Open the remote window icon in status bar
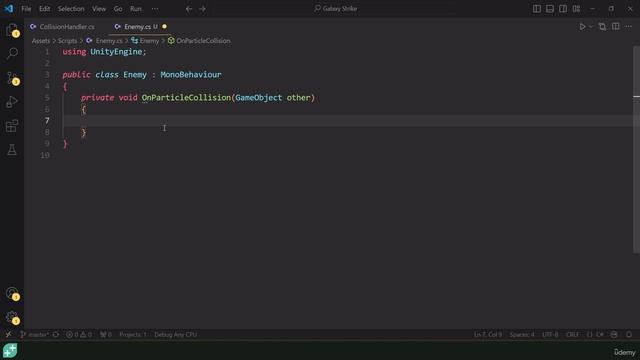640x360 pixels. 8,335
